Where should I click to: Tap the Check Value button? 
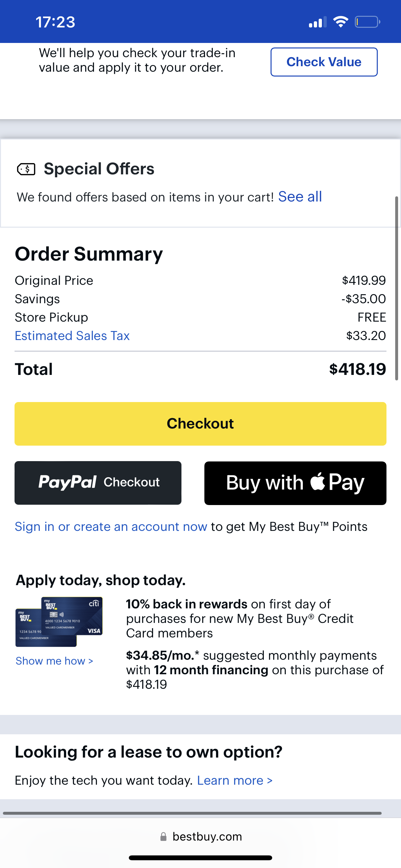coord(324,62)
